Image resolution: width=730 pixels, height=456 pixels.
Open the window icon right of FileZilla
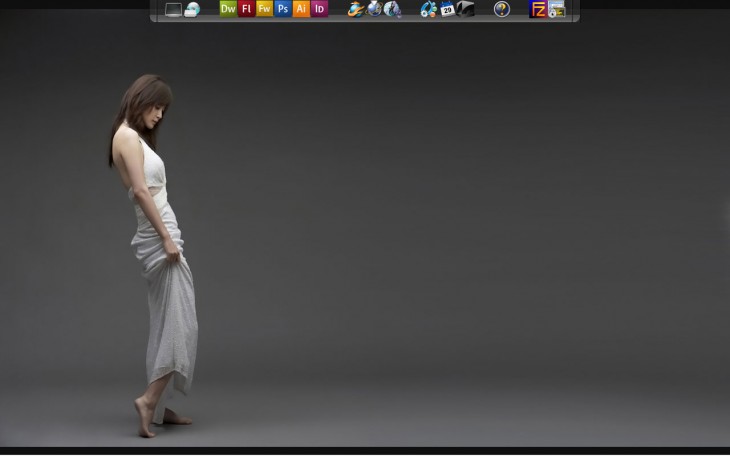[x=557, y=9]
